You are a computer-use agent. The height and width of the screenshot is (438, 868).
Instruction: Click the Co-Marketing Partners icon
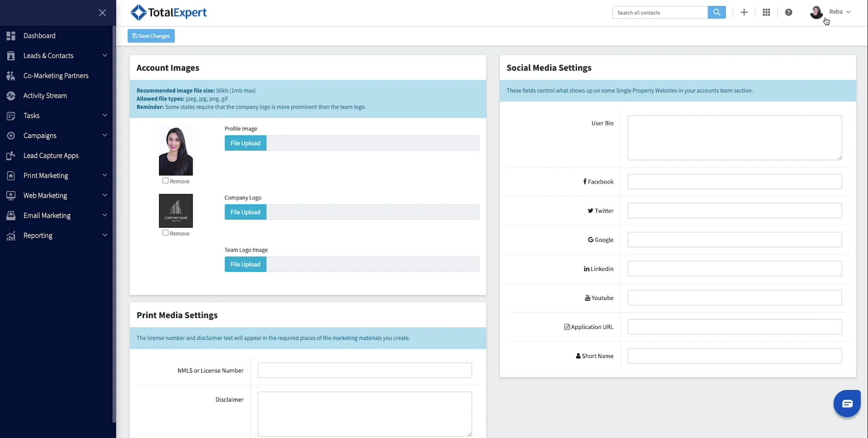(11, 76)
